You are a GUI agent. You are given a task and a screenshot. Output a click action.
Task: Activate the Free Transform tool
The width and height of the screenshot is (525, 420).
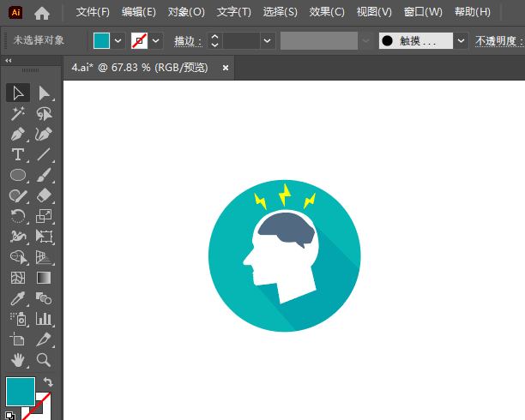tap(44, 237)
